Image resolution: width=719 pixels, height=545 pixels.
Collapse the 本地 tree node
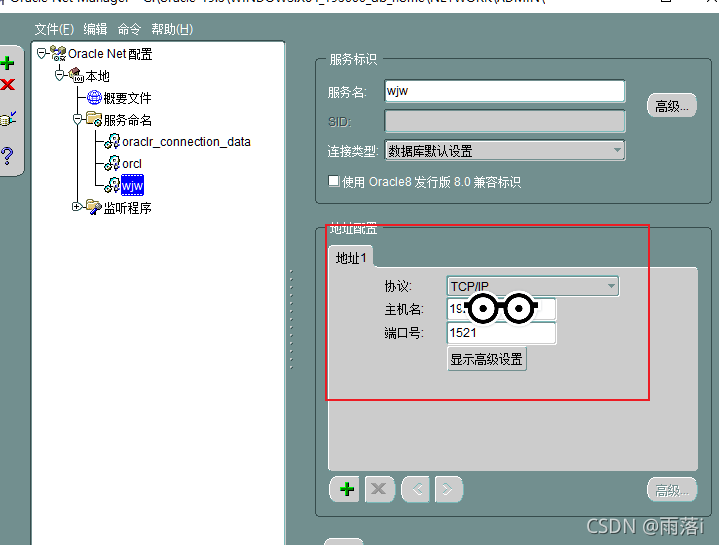pyautogui.click(x=59, y=75)
